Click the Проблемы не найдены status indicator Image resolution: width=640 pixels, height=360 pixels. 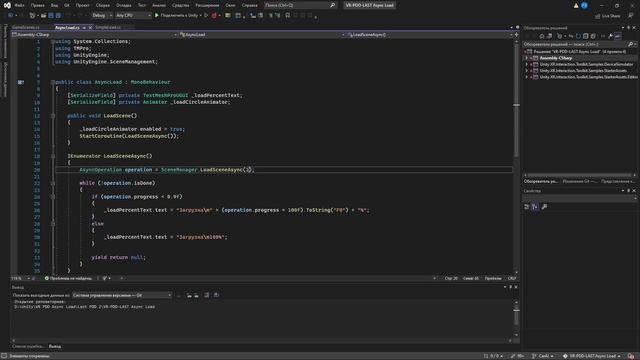(x=69, y=278)
